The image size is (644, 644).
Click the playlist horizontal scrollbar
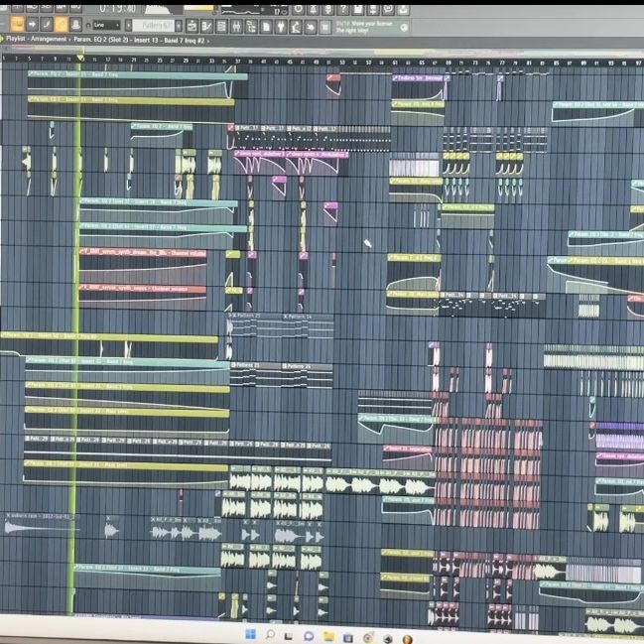click(322, 52)
